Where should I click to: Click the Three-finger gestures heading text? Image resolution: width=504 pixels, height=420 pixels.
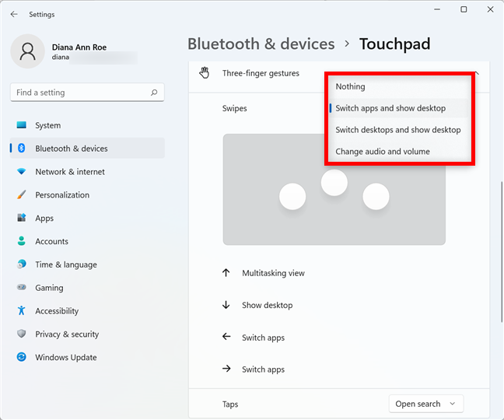261,73
